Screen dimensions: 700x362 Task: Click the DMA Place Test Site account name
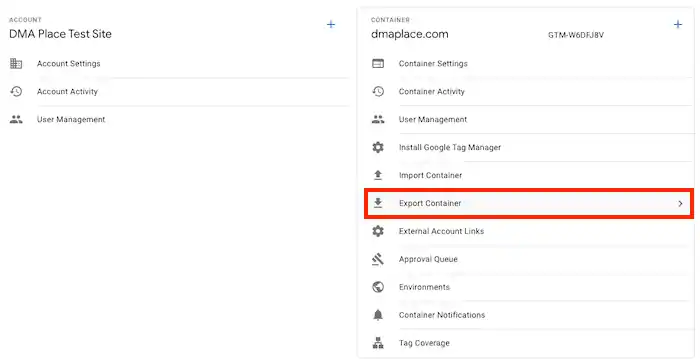click(x=60, y=34)
